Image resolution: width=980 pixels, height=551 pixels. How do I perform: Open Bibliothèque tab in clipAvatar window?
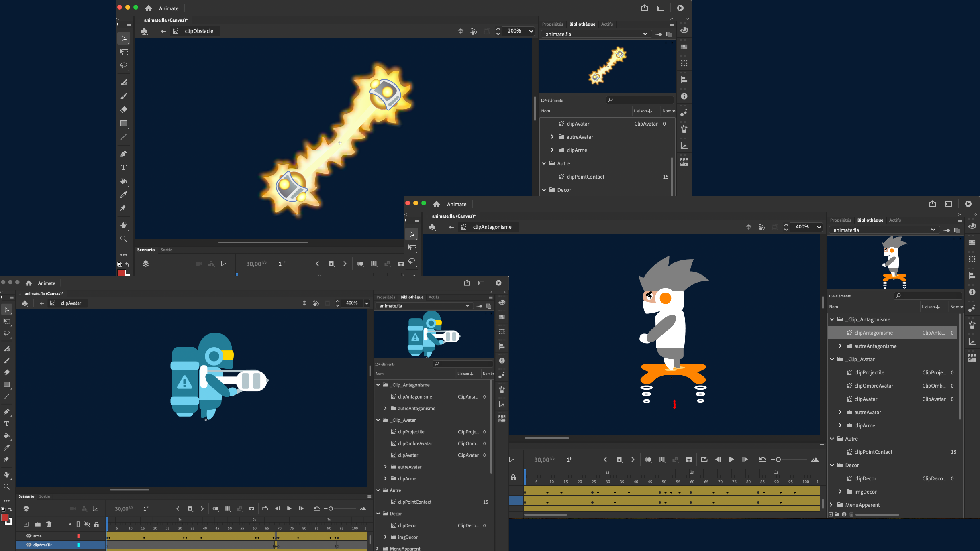pos(412,297)
